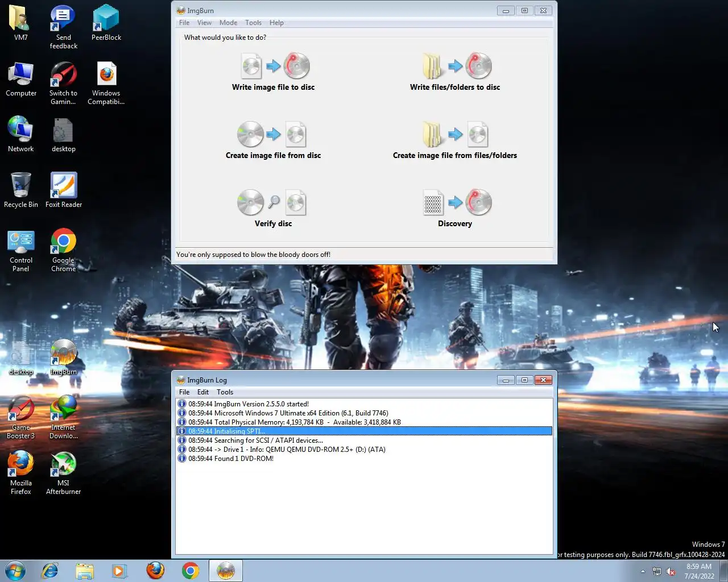The height and width of the screenshot is (582, 728).
Task: Choose Write files/folders to disc icon
Action: [x=455, y=66]
